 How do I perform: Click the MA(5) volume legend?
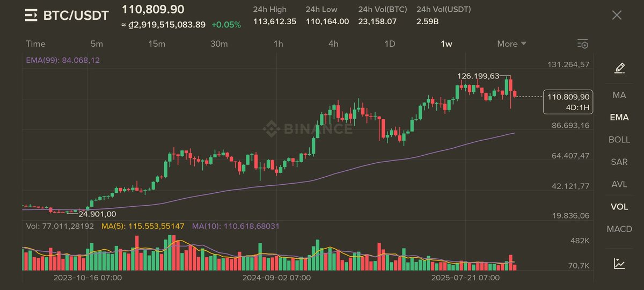pyautogui.click(x=143, y=227)
